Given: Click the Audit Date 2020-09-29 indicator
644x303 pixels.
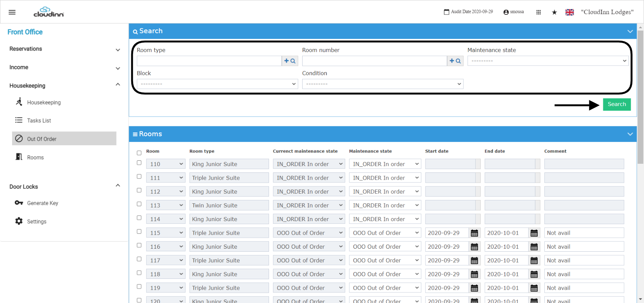Looking at the screenshot, I should pyautogui.click(x=468, y=12).
